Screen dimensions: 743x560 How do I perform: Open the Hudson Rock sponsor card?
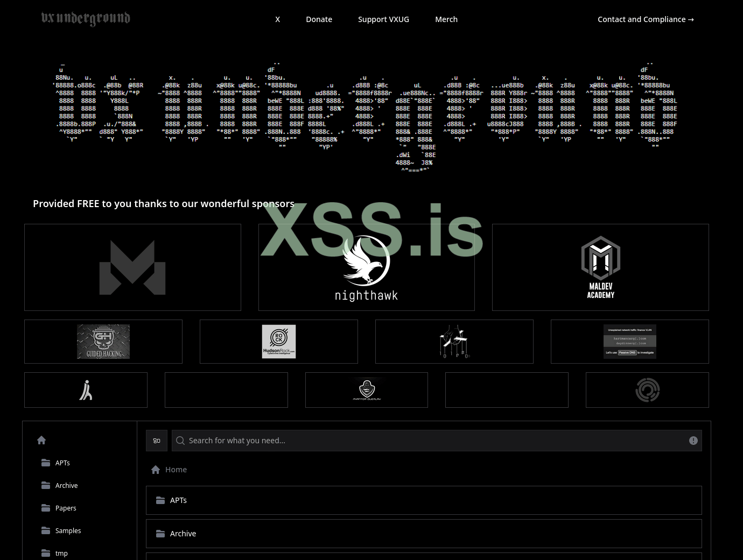tap(279, 342)
